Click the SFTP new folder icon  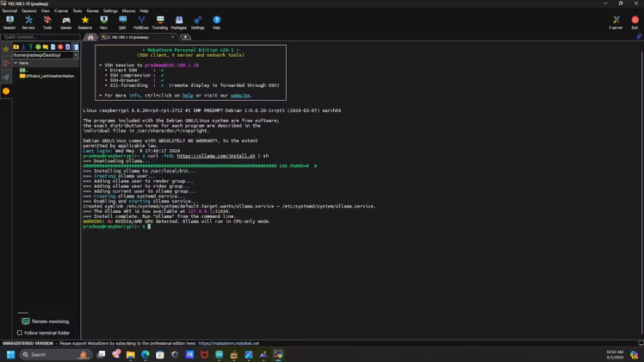point(46,47)
